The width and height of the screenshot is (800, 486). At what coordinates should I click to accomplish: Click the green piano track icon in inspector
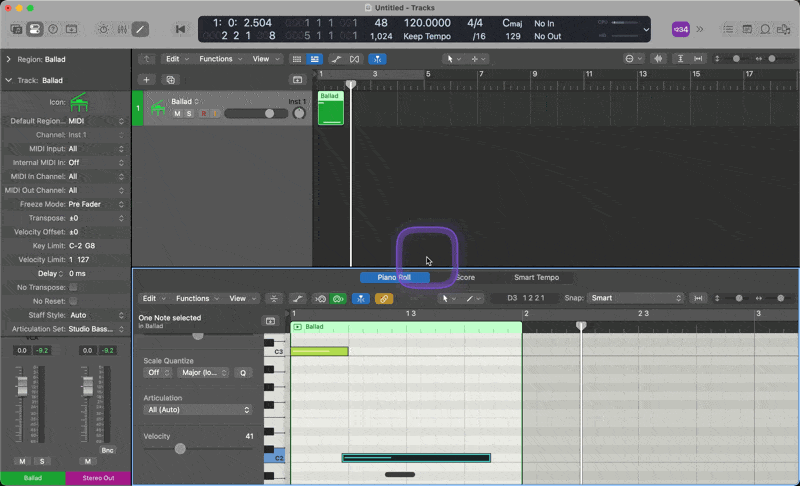(79, 103)
